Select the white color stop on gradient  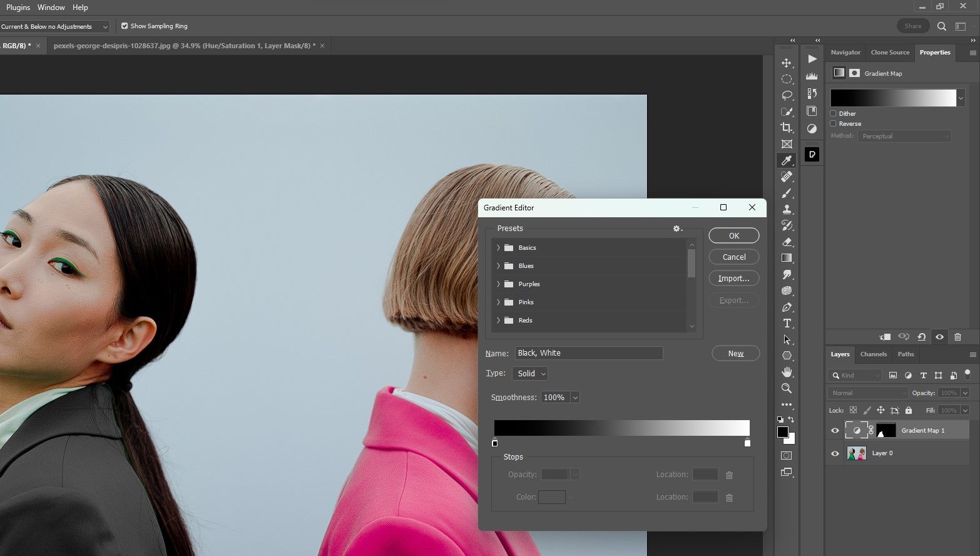click(x=747, y=443)
